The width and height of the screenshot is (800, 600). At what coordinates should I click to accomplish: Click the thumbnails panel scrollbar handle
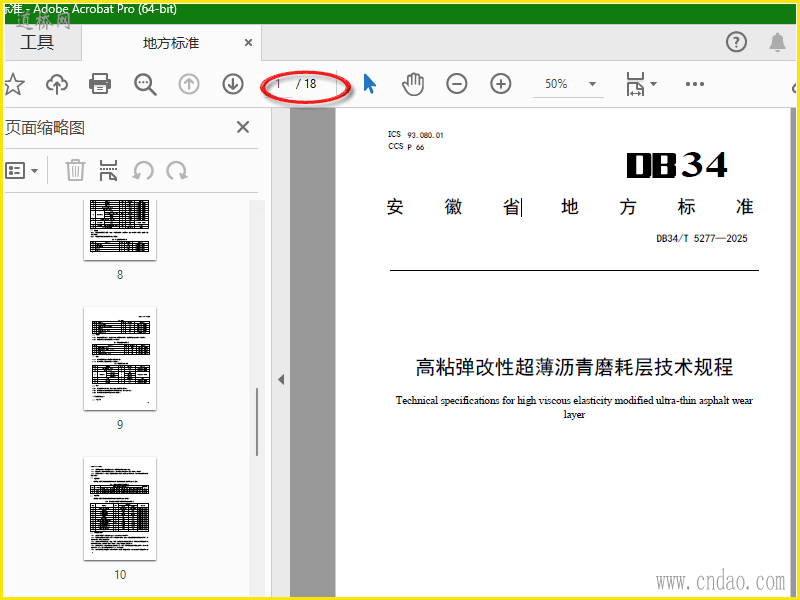[x=257, y=421]
